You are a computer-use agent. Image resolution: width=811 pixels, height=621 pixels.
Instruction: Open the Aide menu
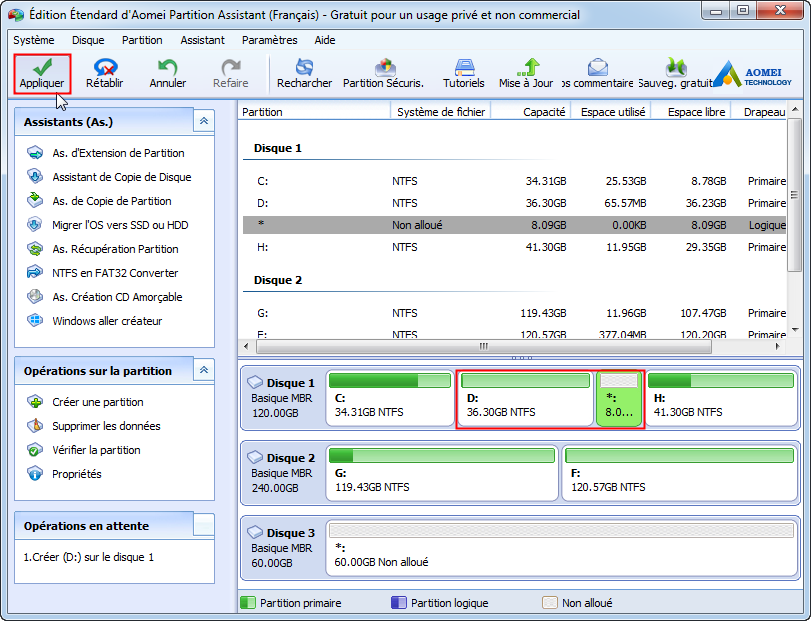(325, 40)
